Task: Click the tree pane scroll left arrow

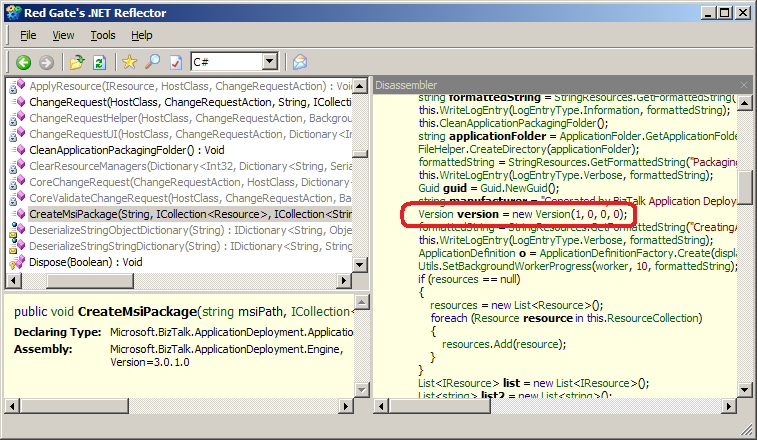Action: tap(13, 280)
